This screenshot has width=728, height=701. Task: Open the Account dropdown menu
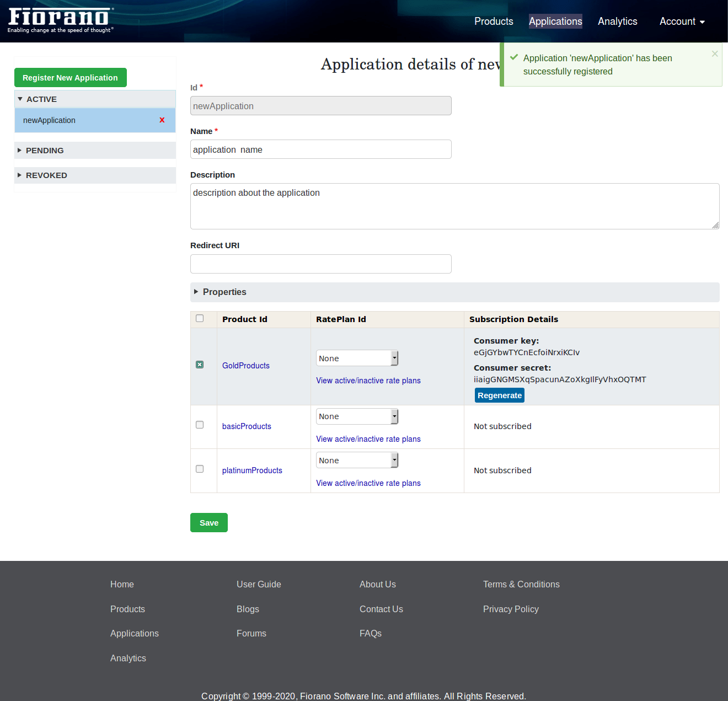click(682, 22)
